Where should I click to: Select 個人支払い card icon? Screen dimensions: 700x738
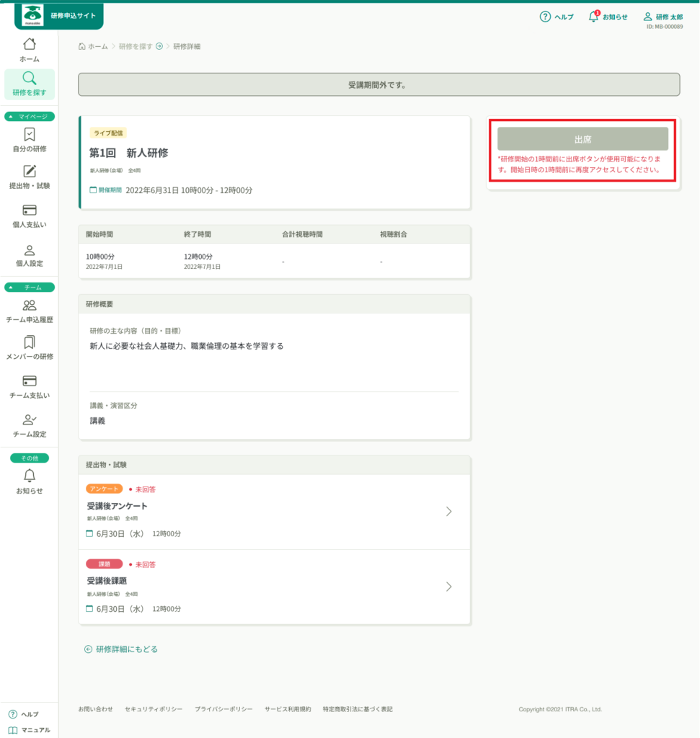[x=30, y=210]
